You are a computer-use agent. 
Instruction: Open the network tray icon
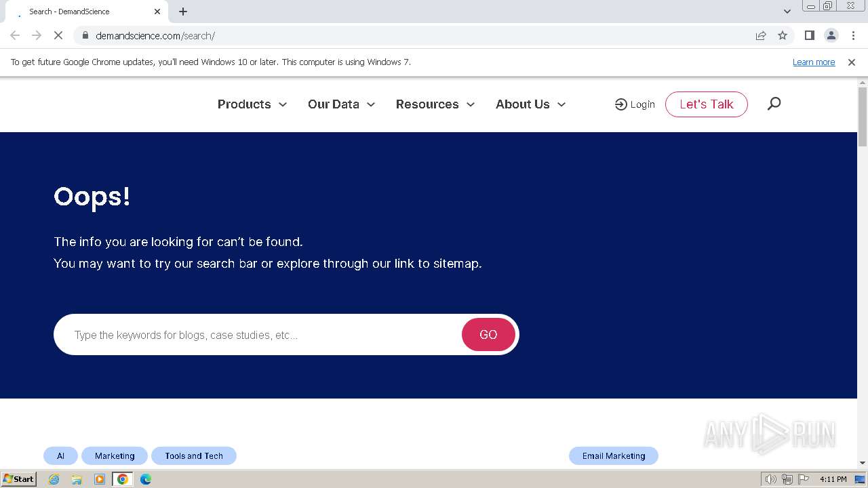coord(787,479)
